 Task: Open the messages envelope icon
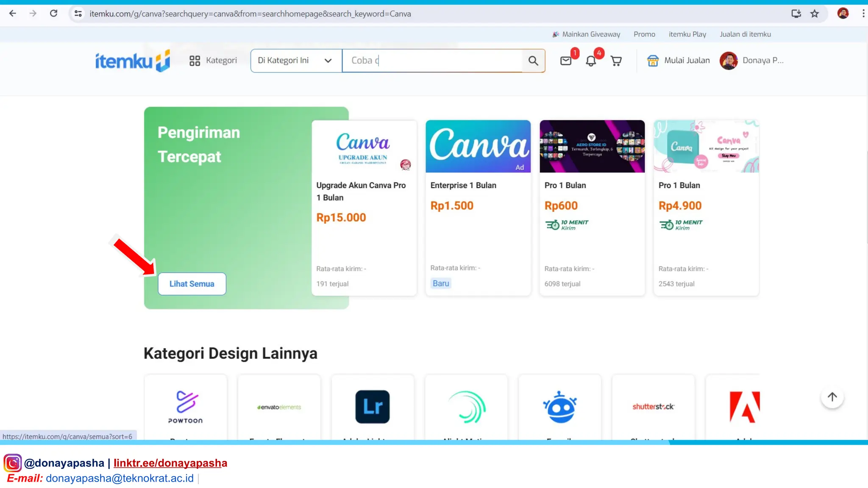(x=566, y=61)
